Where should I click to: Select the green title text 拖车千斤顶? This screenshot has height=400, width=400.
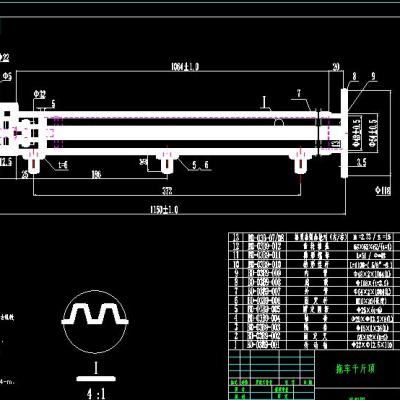355,368
